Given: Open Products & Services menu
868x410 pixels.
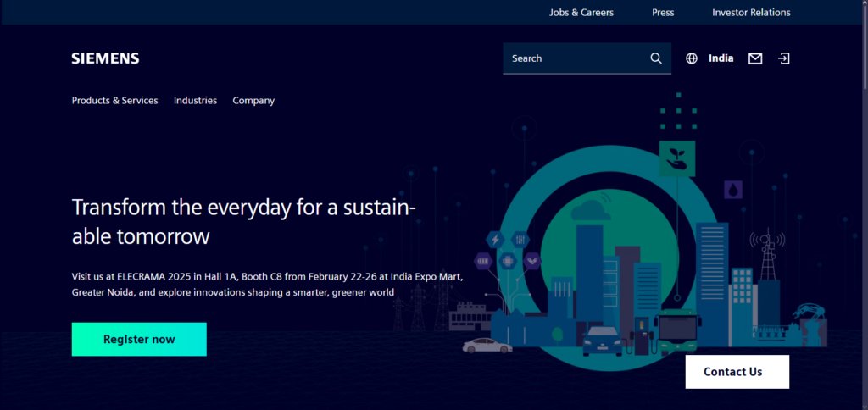Looking at the screenshot, I should 114,101.
